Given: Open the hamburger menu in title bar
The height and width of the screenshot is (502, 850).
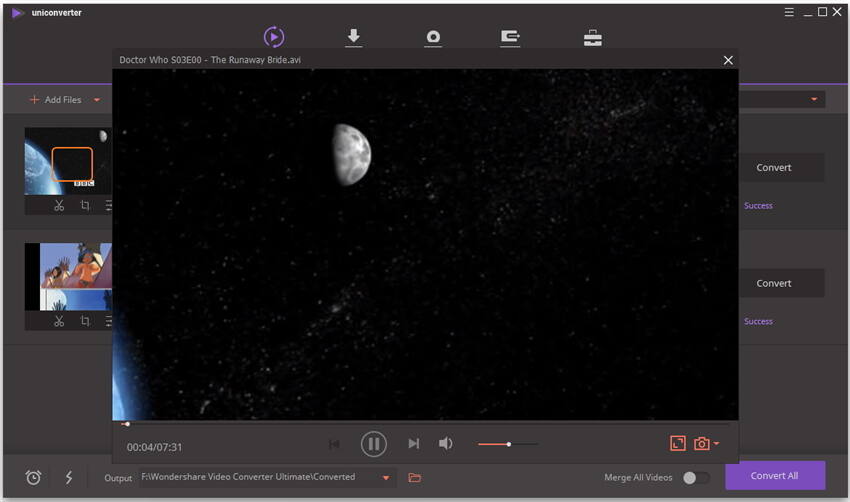Looking at the screenshot, I should (x=789, y=12).
